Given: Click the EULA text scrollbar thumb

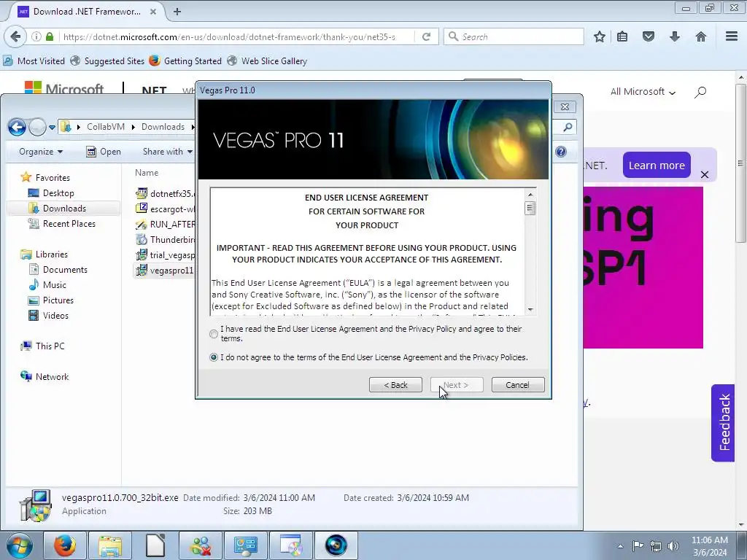Looking at the screenshot, I should pos(530,208).
